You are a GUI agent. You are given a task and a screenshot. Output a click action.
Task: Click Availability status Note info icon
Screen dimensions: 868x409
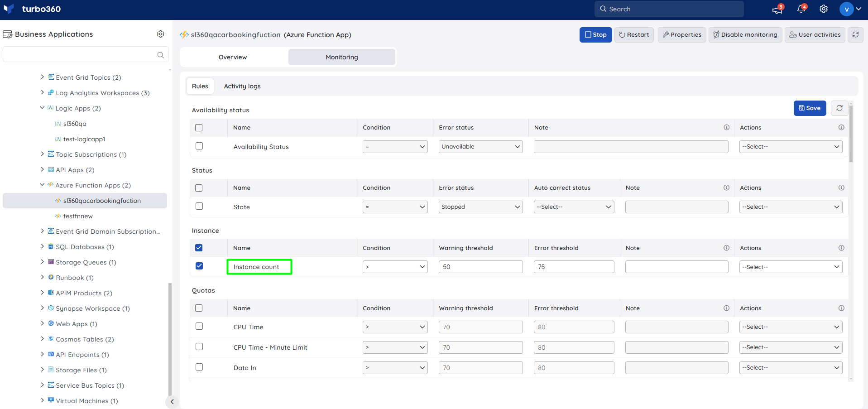[x=726, y=128]
